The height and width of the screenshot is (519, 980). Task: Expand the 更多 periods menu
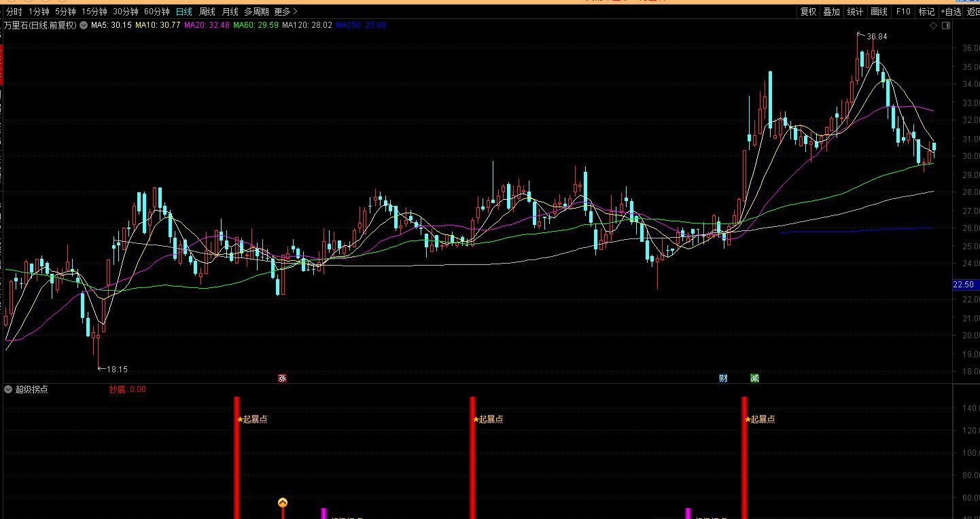285,12
